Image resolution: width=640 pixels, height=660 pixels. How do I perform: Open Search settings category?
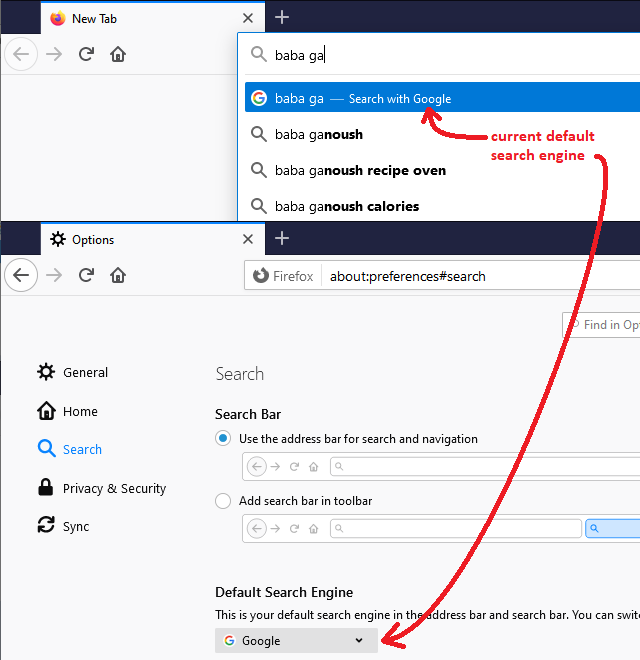tap(70, 449)
